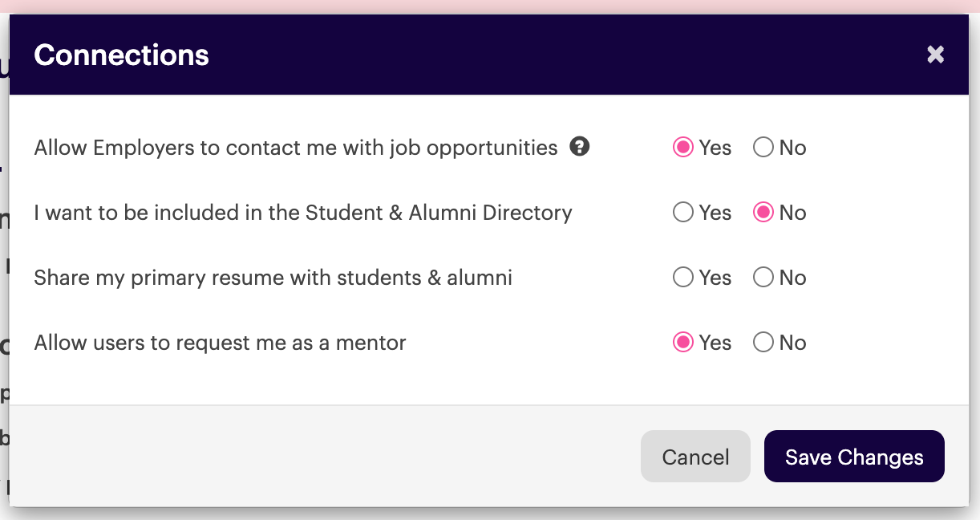Click the 'Allow users to request me as a mentor' text
Image resolution: width=980 pixels, height=520 pixels.
220,343
